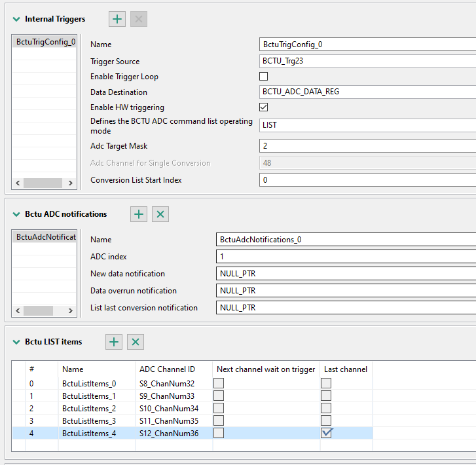
Task: Click the disabled remove Internal Trigger icon
Action: 138,19
